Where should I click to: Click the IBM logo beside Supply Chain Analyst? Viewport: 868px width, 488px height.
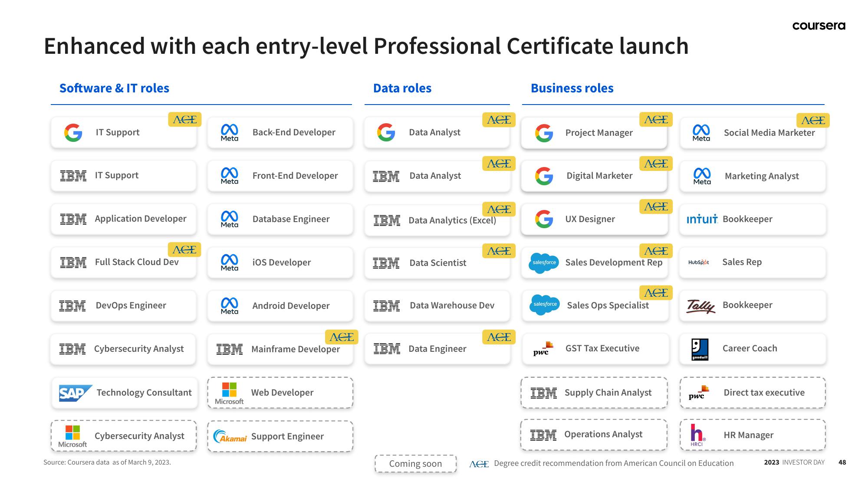[544, 393]
